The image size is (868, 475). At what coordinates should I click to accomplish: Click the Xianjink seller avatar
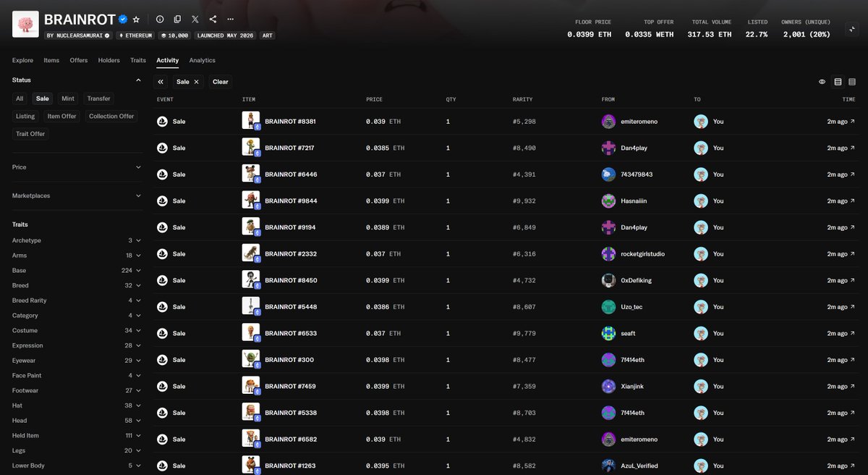608,387
